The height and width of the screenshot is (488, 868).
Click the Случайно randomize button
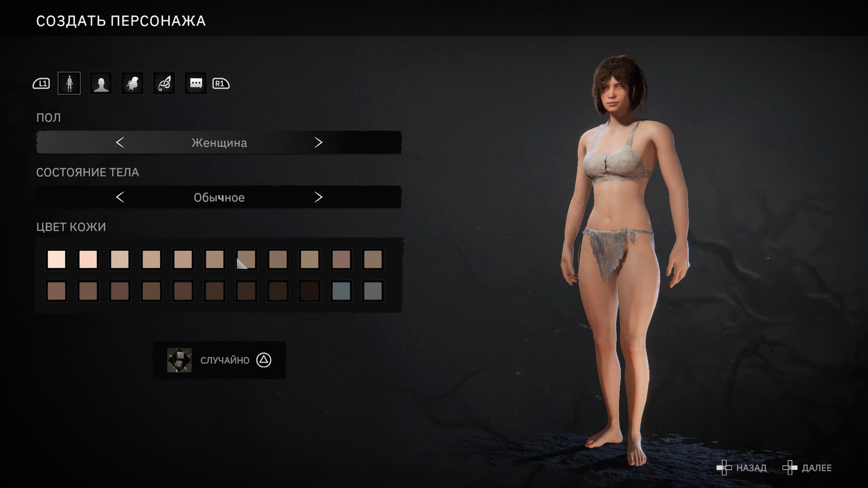click(219, 360)
